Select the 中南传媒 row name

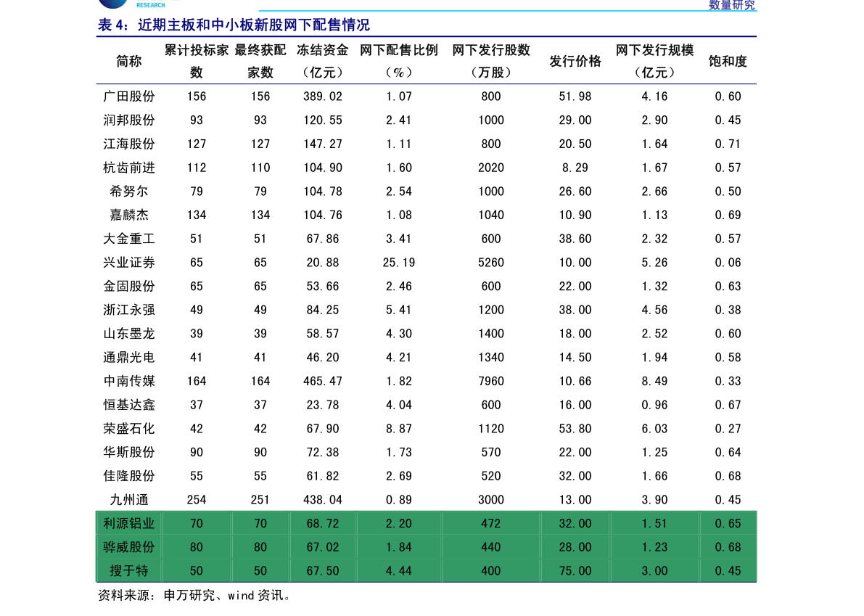tap(129, 381)
